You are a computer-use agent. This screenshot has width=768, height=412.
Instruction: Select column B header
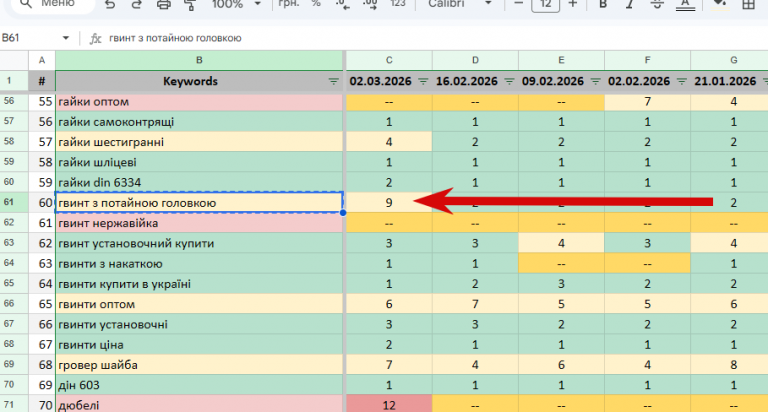(x=199, y=60)
